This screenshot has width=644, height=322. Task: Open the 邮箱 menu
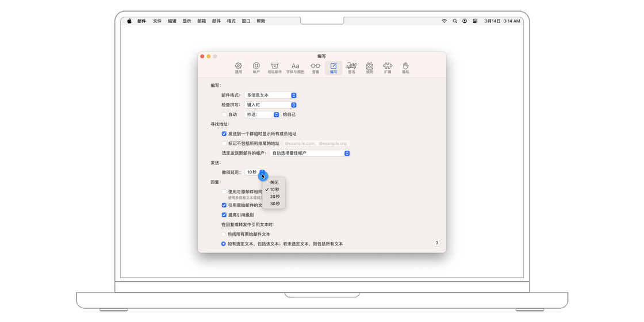point(202,21)
